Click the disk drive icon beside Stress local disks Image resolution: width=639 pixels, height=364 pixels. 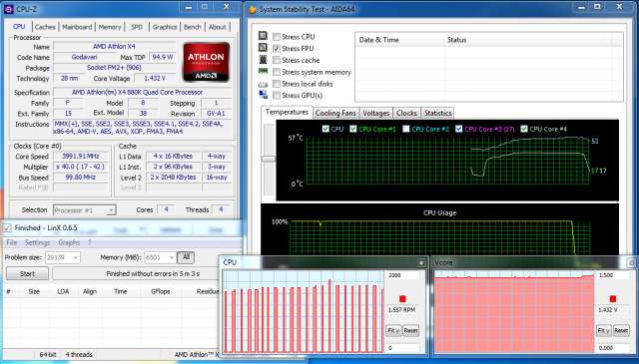click(x=264, y=85)
